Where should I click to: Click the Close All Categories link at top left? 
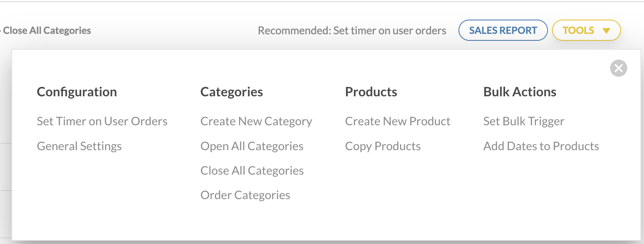point(47,31)
